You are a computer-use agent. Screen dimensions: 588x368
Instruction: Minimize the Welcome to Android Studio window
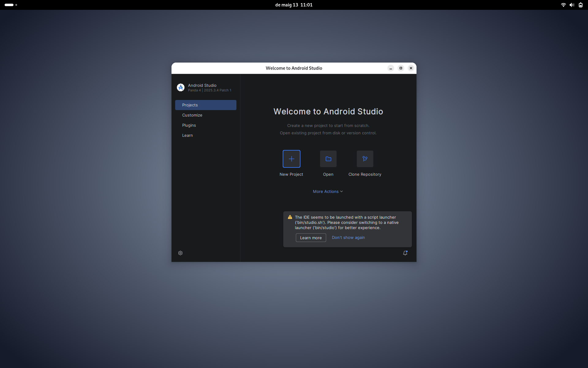391,68
